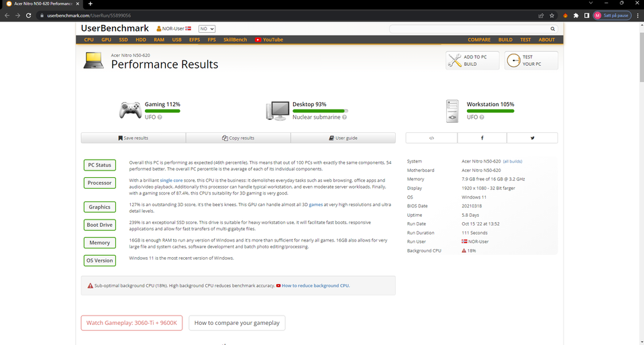This screenshot has width=644, height=345.
Task: Open the NO language dropdown
Action: pyautogui.click(x=207, y=29)
